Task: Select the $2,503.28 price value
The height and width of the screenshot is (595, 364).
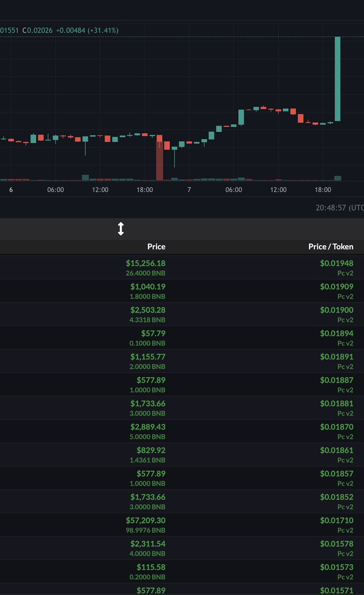Action: click(148, 310)
